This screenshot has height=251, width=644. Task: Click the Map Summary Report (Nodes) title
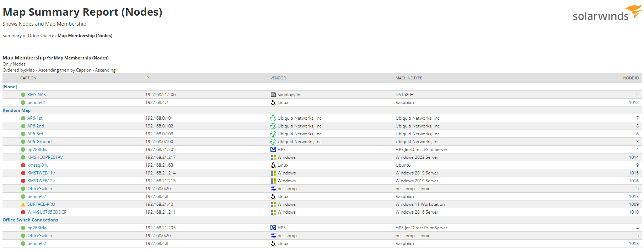point(82,12)
